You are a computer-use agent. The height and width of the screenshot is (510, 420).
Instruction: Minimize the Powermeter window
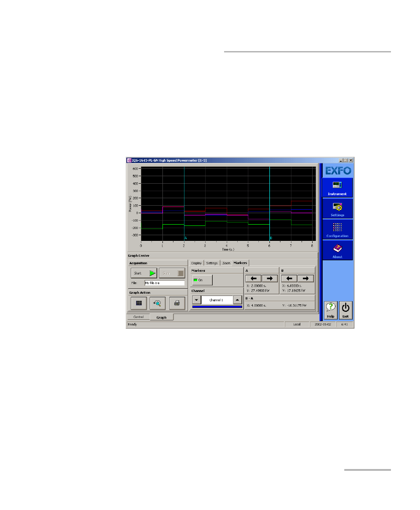[x=341, y=160]
